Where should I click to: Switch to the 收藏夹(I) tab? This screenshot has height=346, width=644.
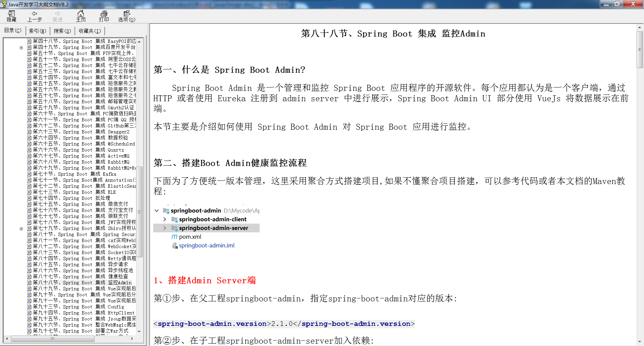click(90, 31)
